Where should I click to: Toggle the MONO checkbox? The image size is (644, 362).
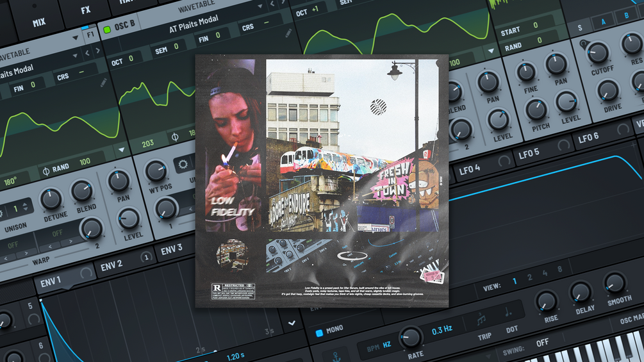(x=319, y=333)
